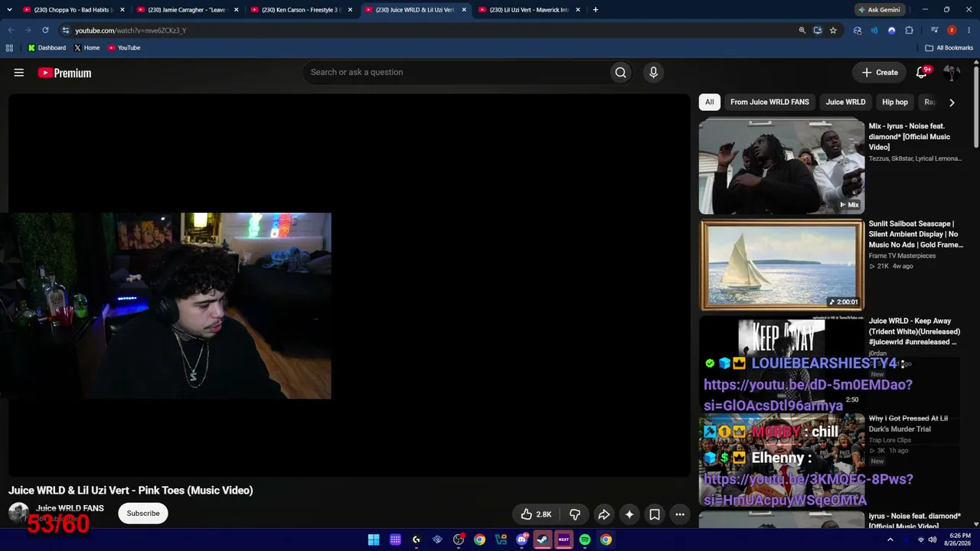
Task: Open the Dashboard bookmark
Action: pos(47,48)
